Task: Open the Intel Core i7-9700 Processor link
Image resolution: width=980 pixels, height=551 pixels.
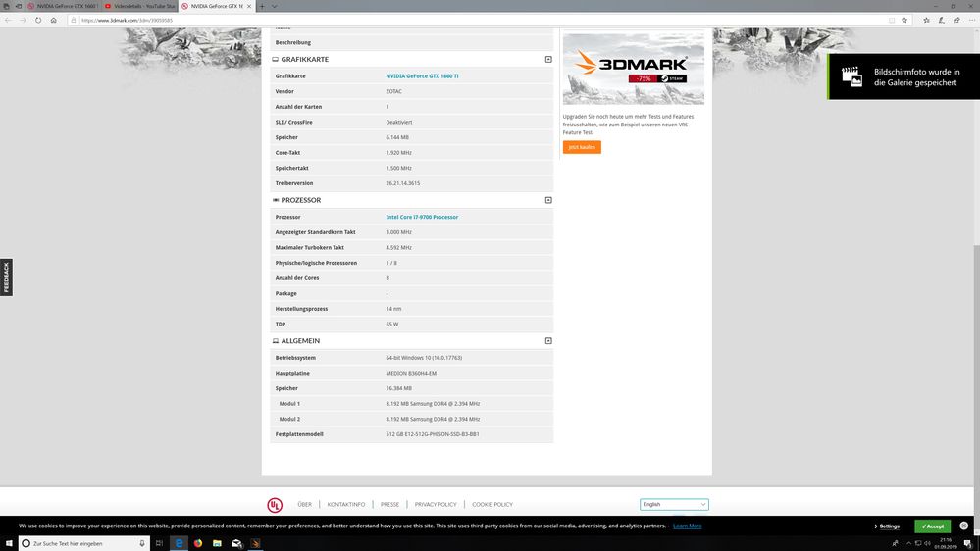Action: (422, 217)
